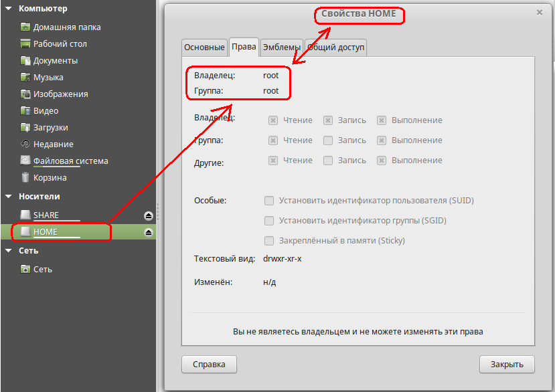
Task: Select the Desktop folder icon (Рабочий стол)
Action: 25,44
